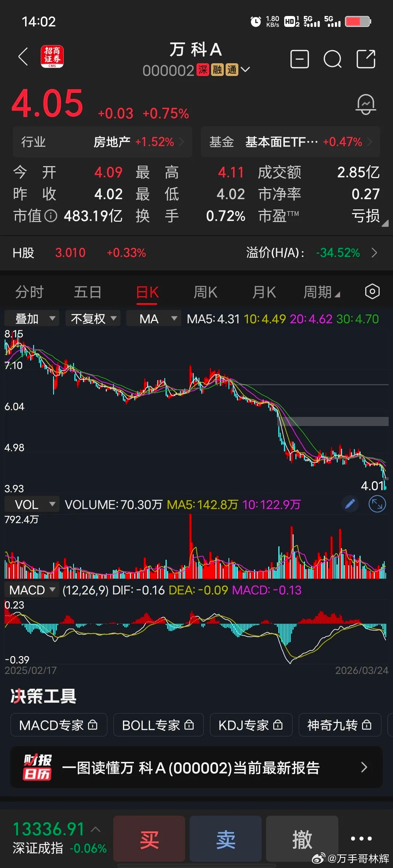This screenshot has height=868, width=393.
Task: Tap the 融 margin badge
Action: point(217,70)
